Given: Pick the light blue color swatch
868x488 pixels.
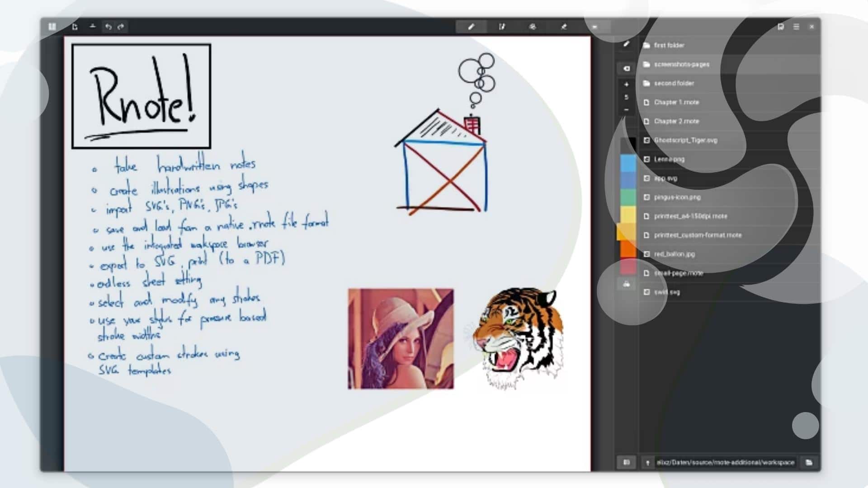Looking at the screenshot, I should (628, 163).
